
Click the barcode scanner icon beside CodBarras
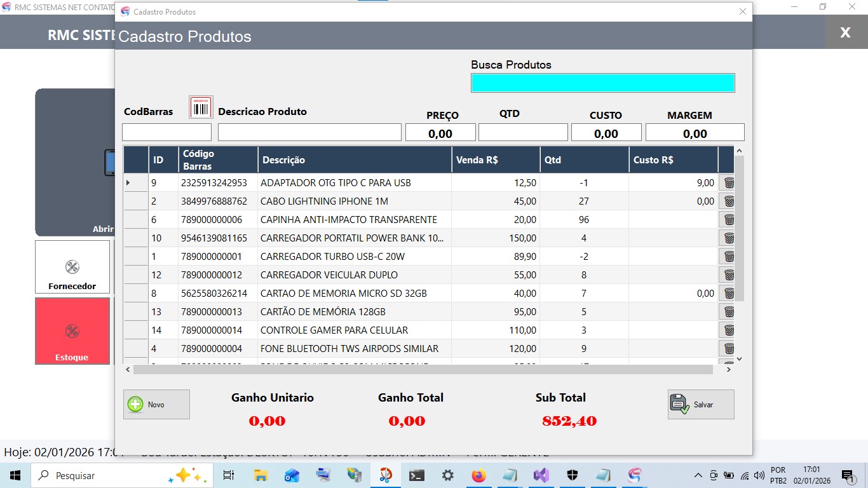click(201, 107)
